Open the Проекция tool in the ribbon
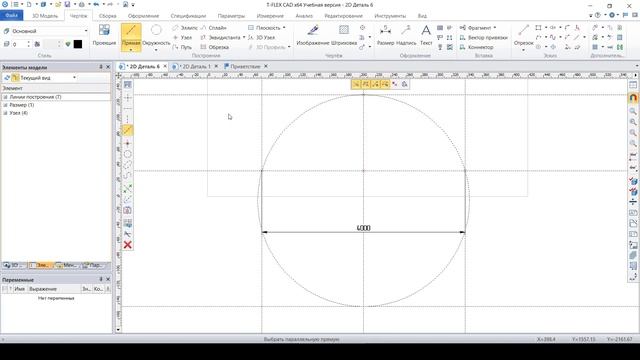640x360 pixels. (104, 35)
